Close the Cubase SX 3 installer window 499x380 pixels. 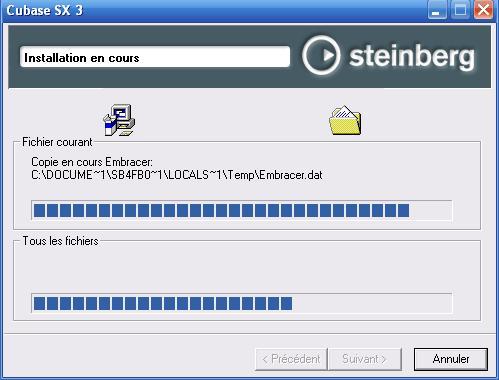(x=483, y=10)
